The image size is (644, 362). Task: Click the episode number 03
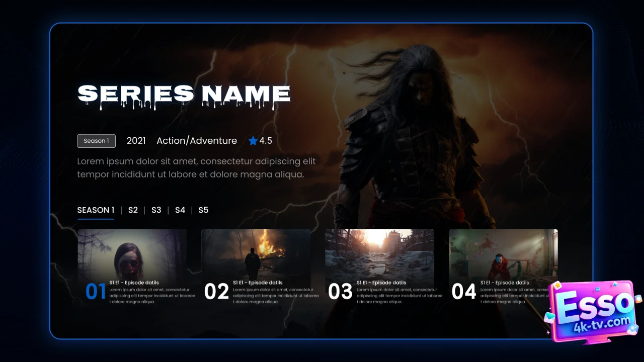coord(340,292)
